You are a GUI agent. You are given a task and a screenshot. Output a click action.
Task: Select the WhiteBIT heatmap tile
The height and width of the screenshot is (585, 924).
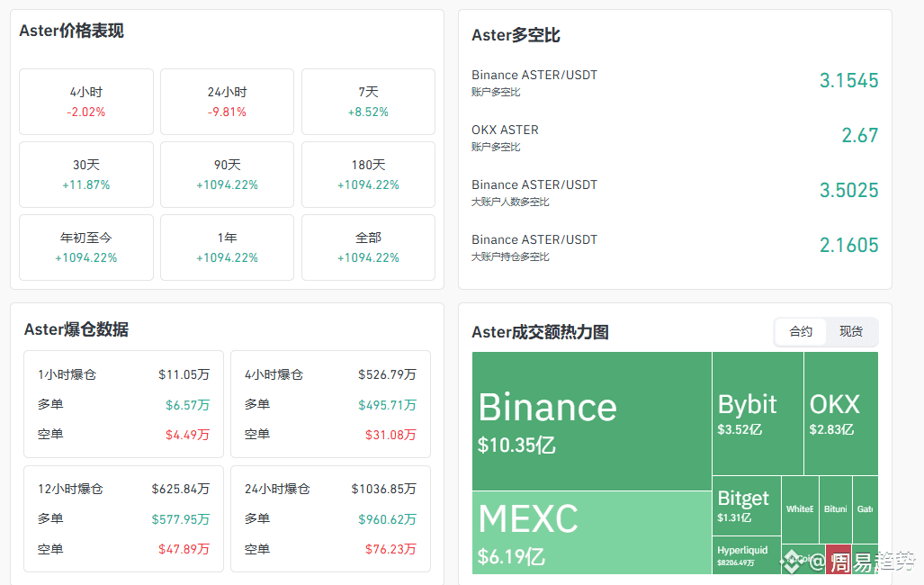click(800, 509)
